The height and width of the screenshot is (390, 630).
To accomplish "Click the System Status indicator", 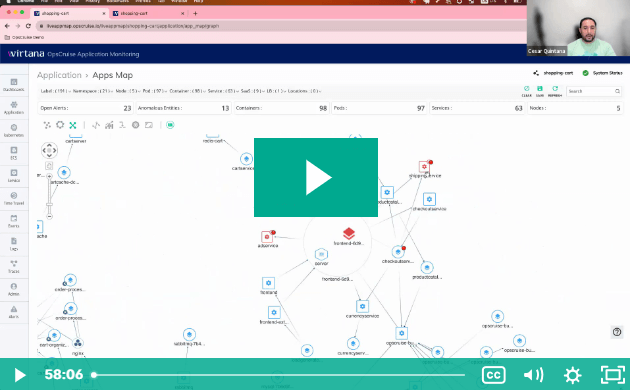I will pos(602,73).
